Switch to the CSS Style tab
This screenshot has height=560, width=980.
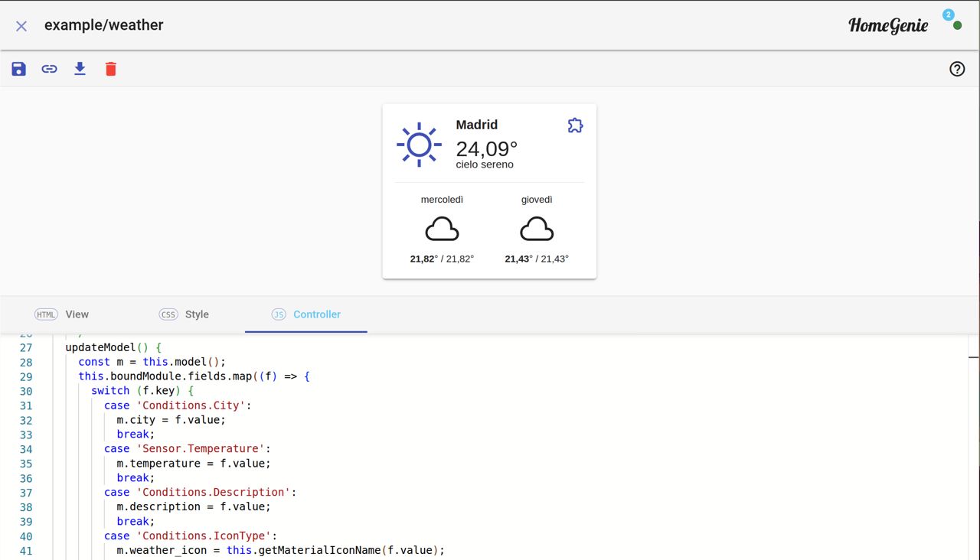[x=184, y=314]
